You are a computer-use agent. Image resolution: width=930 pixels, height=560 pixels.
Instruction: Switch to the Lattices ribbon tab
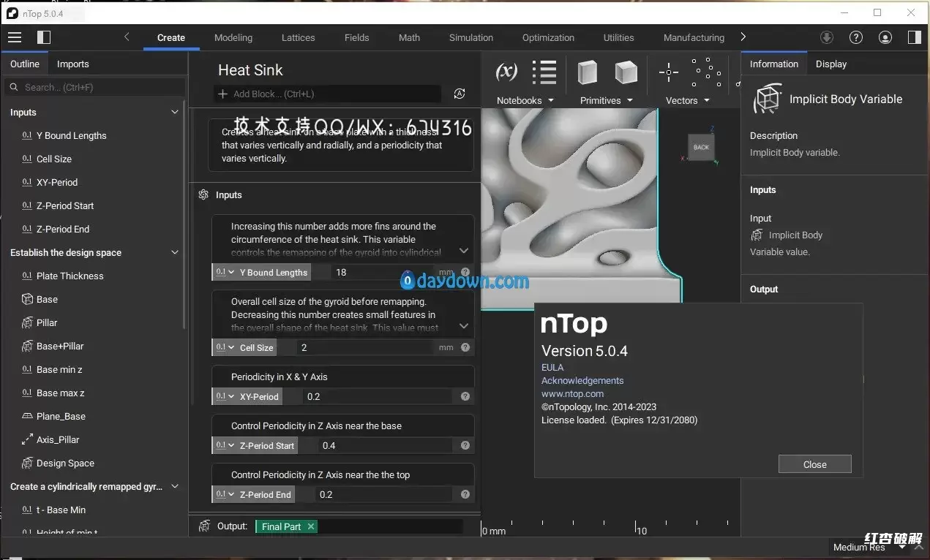tap(299, 37)
